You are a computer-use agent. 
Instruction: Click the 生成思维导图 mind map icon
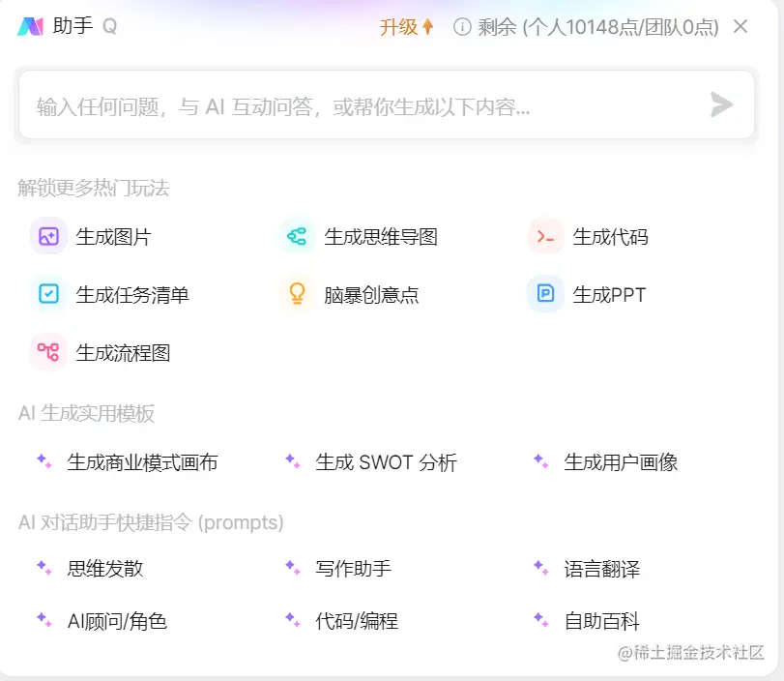(297, 236)
